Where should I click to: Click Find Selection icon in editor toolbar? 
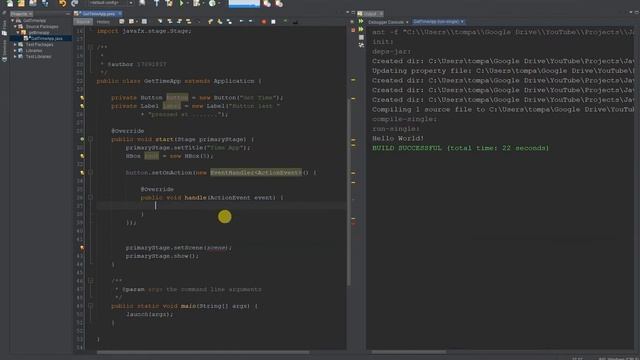(x=160, y=22)
